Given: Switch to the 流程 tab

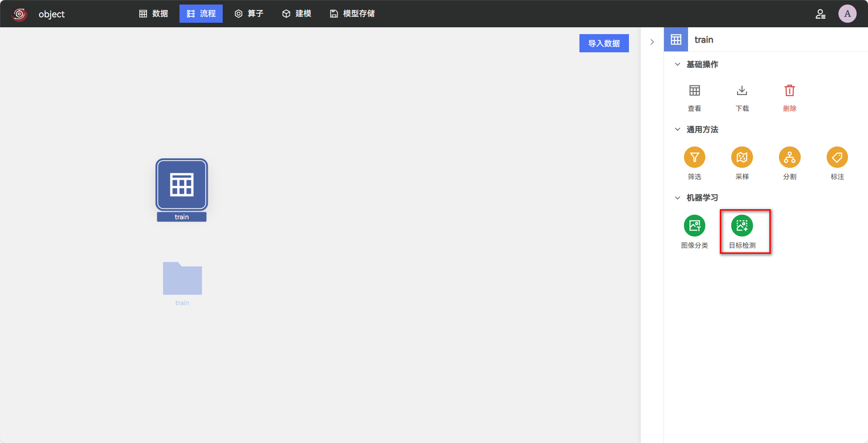Looking at the screenshot, I should point(201,14).
